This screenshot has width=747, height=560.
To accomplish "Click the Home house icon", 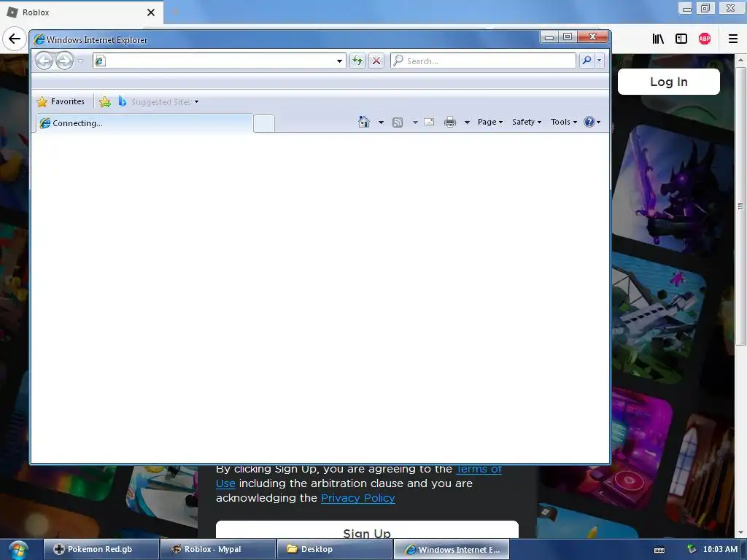I will point(364,122).
